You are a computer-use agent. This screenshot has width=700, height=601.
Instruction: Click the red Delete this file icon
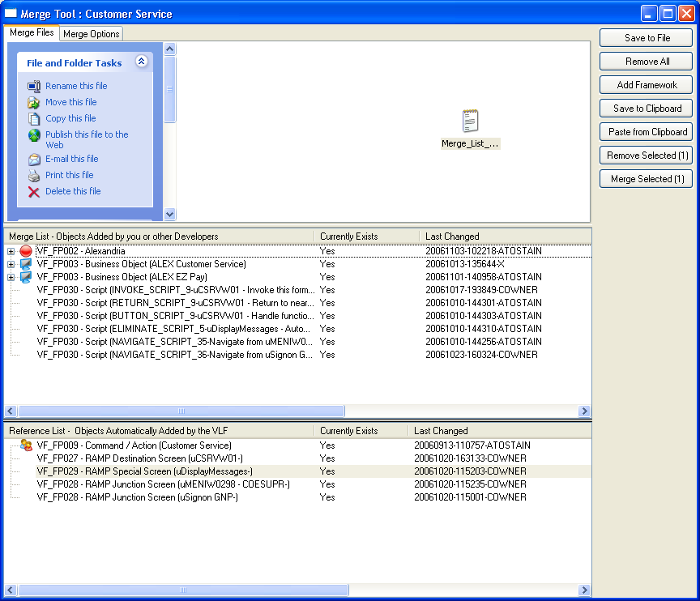pyautogui.click(x=34, y=192)
